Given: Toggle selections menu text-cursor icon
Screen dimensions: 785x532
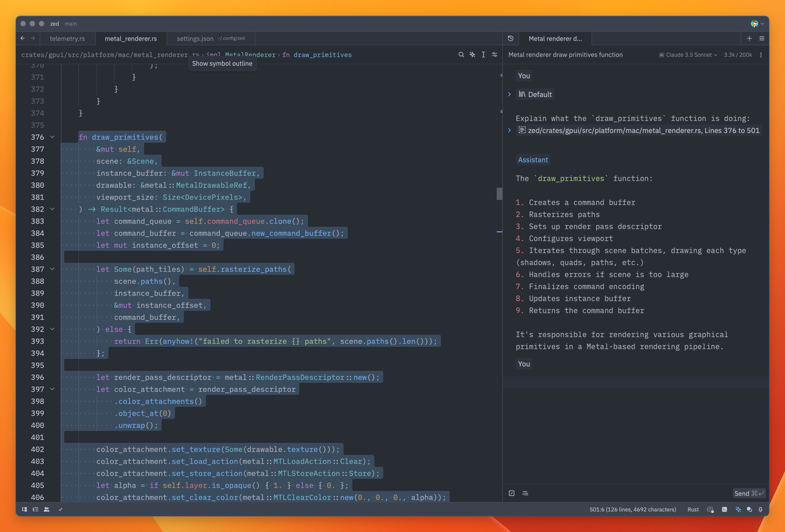Looking at the screenshot, I should pos(483,54).
